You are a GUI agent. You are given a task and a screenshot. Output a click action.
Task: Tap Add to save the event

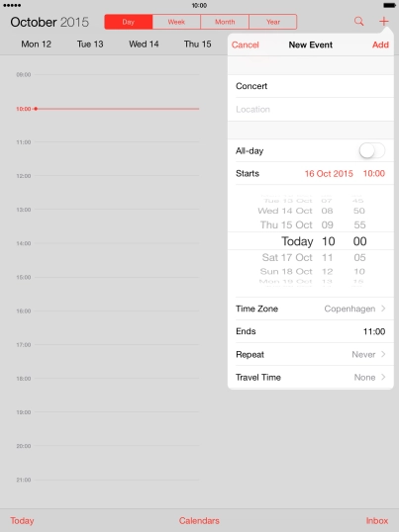point(380,44)
